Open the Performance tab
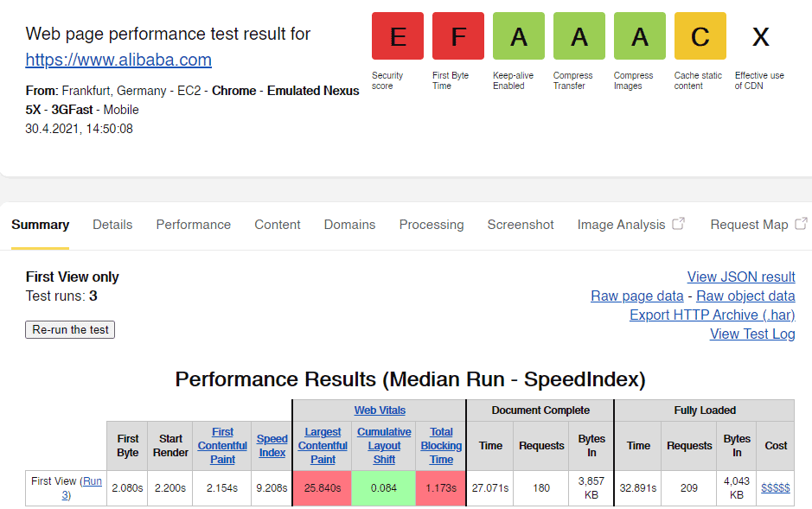Viewport: 812px width, 509px height. 194,225
